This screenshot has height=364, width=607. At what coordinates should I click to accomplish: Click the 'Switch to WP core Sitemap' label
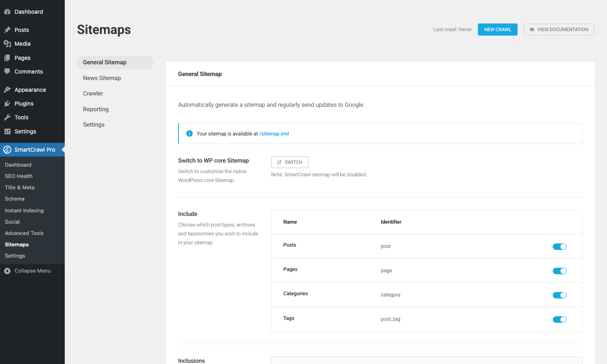[213, 161]
